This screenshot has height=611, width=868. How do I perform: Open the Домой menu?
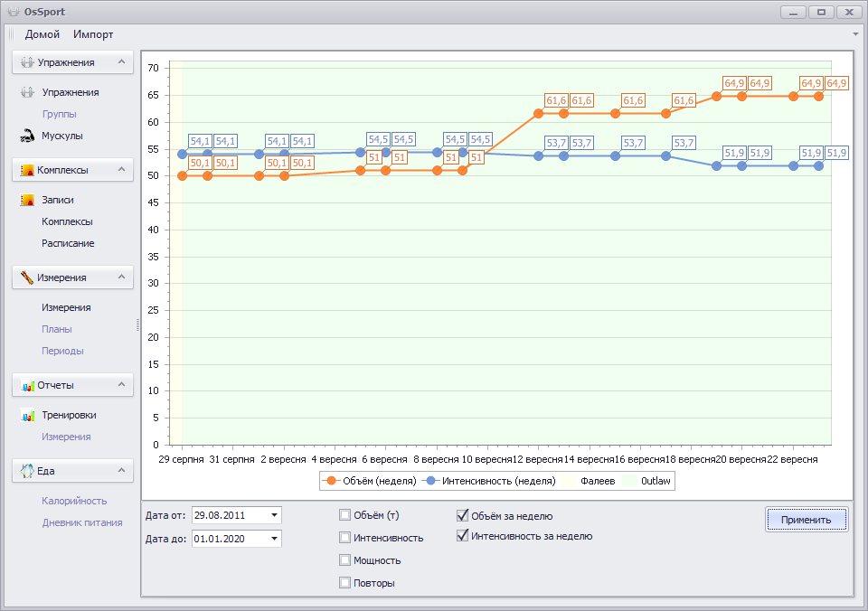pos(42,34)
